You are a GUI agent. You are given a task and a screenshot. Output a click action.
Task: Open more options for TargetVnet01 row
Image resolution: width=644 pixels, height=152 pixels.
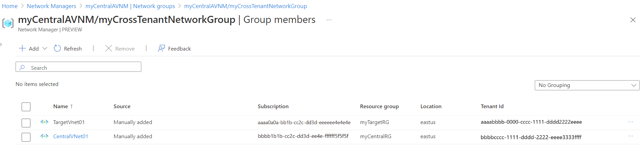(x=630, y=122)
